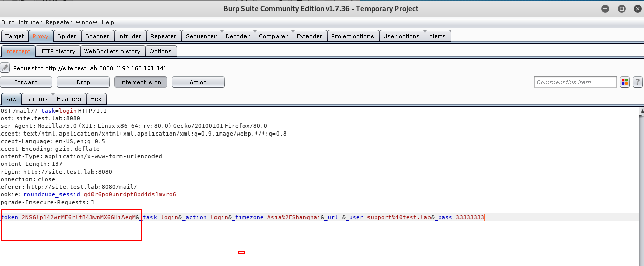Click the _pass=33333333 parameter
Image resolution: width=644 pixels, height=266 pixels.
point(459,217)
